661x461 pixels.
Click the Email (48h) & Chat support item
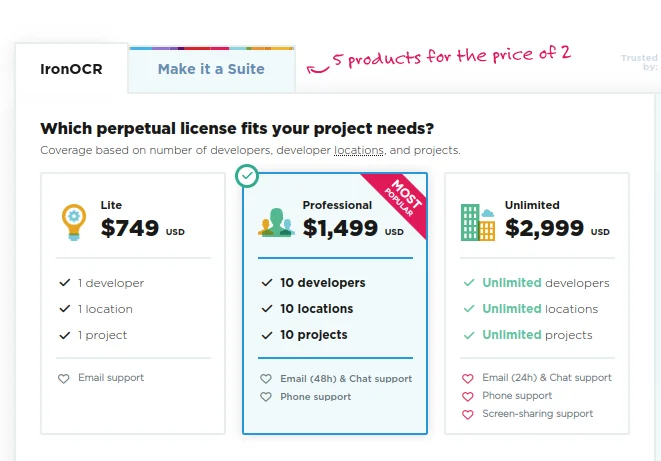tap(345, 379)
